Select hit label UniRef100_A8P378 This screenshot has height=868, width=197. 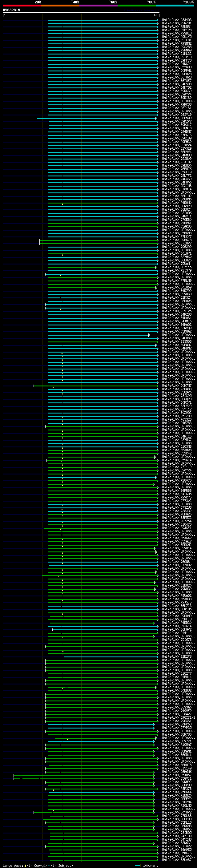tap(177, 789)
